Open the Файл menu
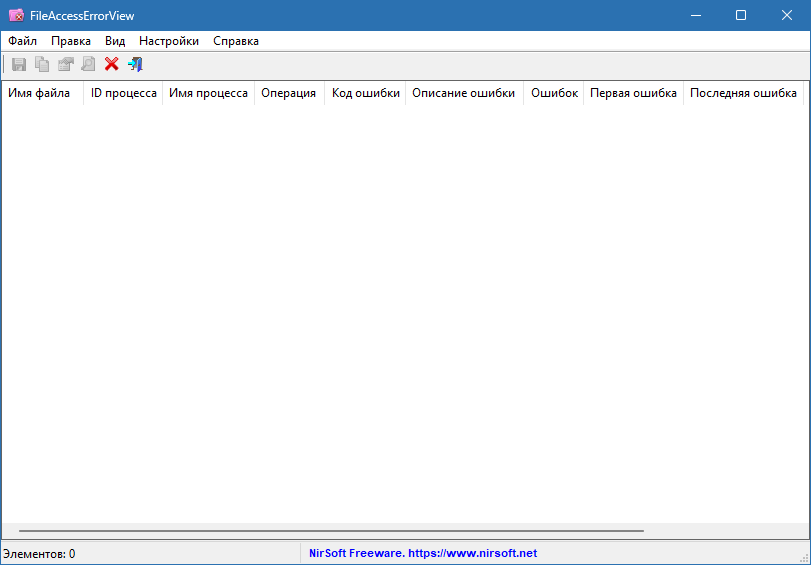Image resolution: width=811 pixels, height=565 pixels. (x=22, y=41)
